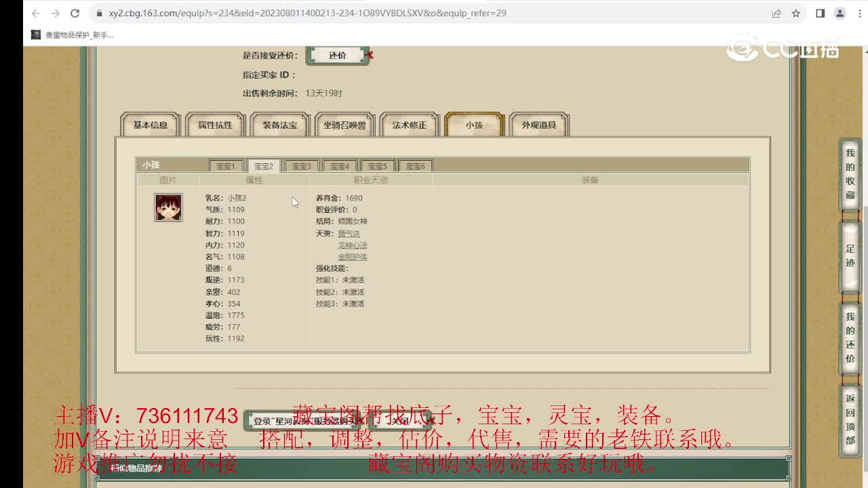Click the 结局 value 倾国女神

coord(353,222)
